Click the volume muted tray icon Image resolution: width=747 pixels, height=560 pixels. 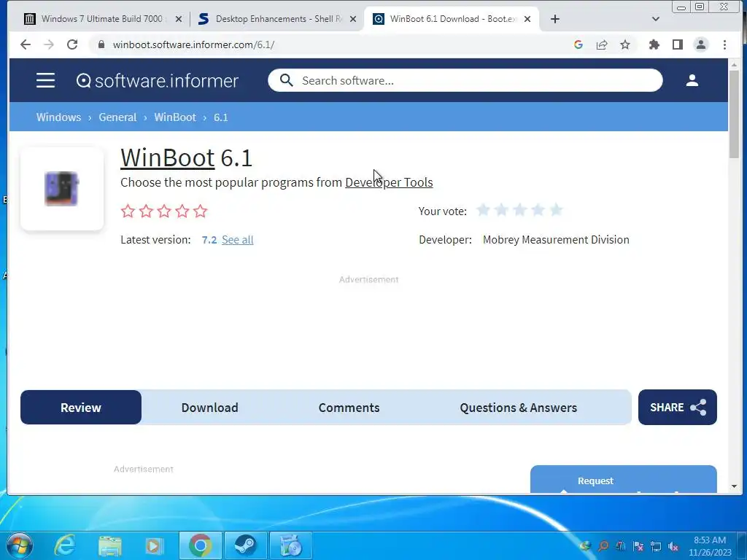pyautogui.click(x=673, y=547)
